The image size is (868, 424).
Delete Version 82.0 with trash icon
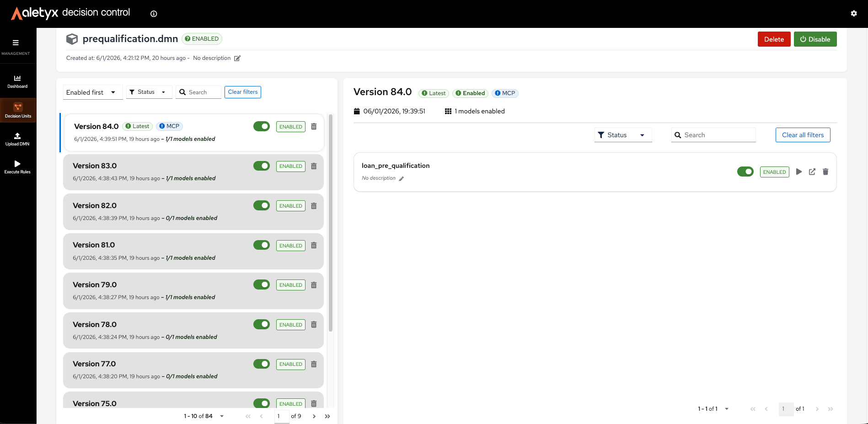[x=314, y=206]
